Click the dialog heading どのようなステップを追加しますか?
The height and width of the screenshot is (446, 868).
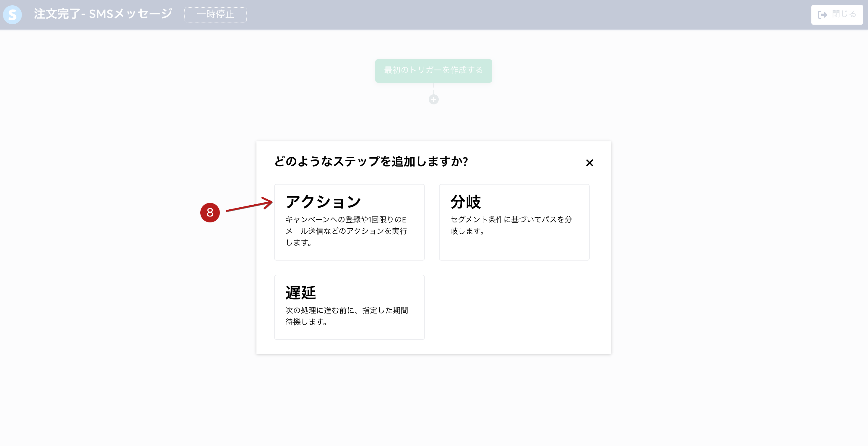pos(371,161)
